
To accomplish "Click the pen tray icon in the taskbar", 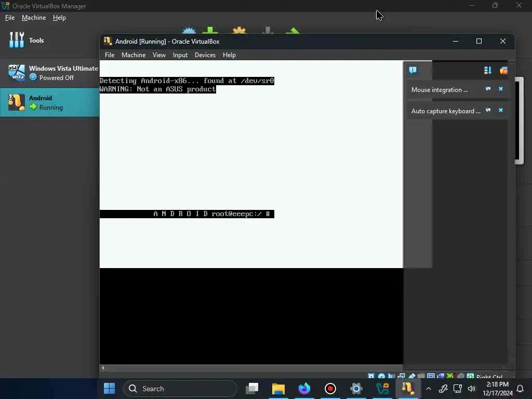I will (x=443, y=389).
